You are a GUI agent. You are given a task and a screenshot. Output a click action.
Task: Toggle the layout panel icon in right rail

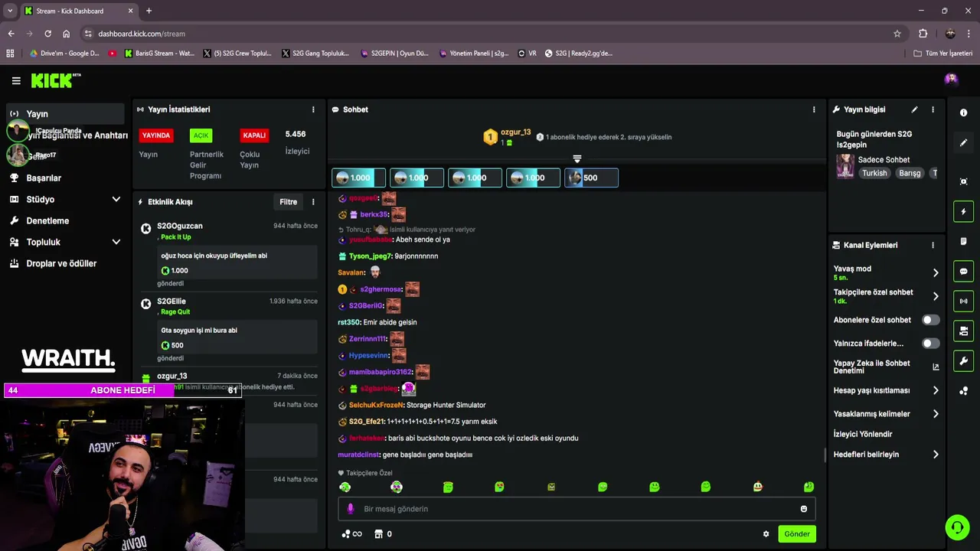click(963, 331)
